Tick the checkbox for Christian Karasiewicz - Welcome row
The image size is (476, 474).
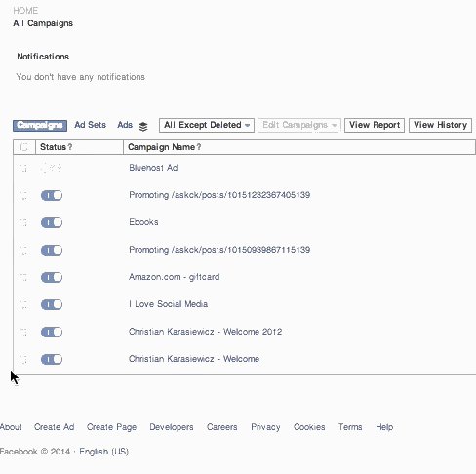click(23, 360)
